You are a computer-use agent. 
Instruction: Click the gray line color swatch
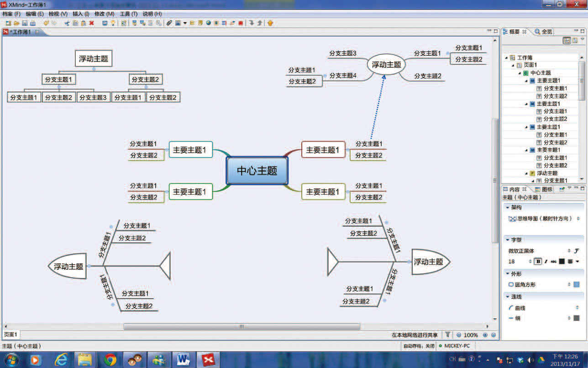577,318
